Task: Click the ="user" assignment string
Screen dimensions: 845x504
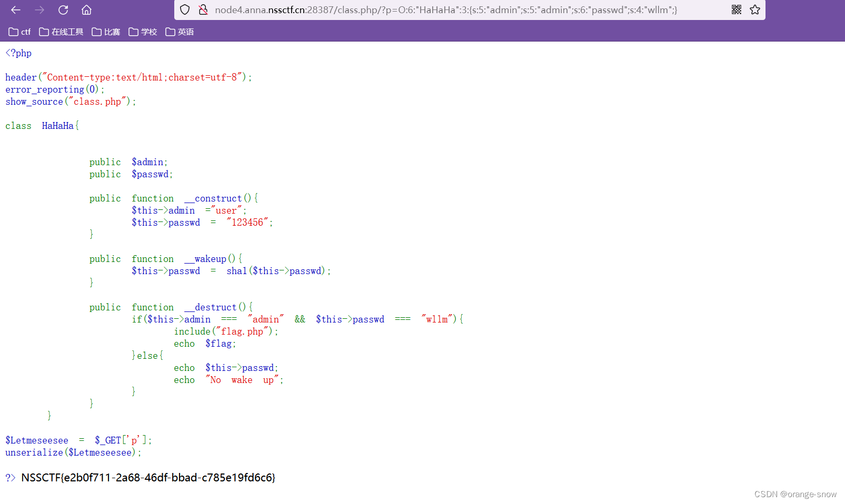Action: 223,210
